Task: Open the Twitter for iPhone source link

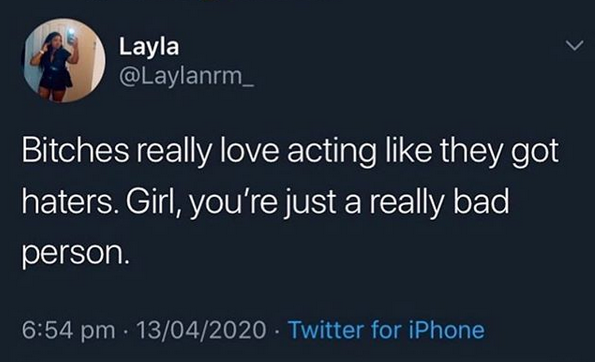Action: click(386, 329)
